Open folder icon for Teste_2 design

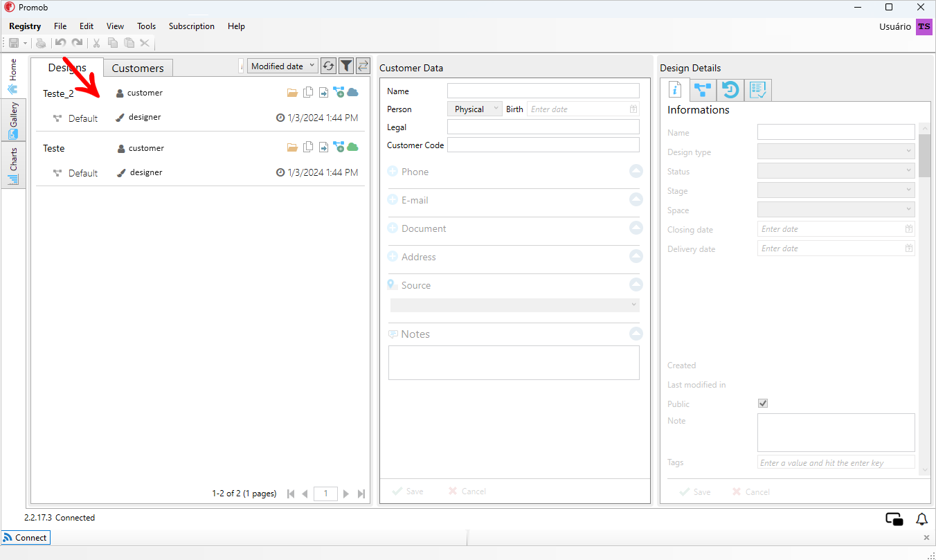[292, 92]
